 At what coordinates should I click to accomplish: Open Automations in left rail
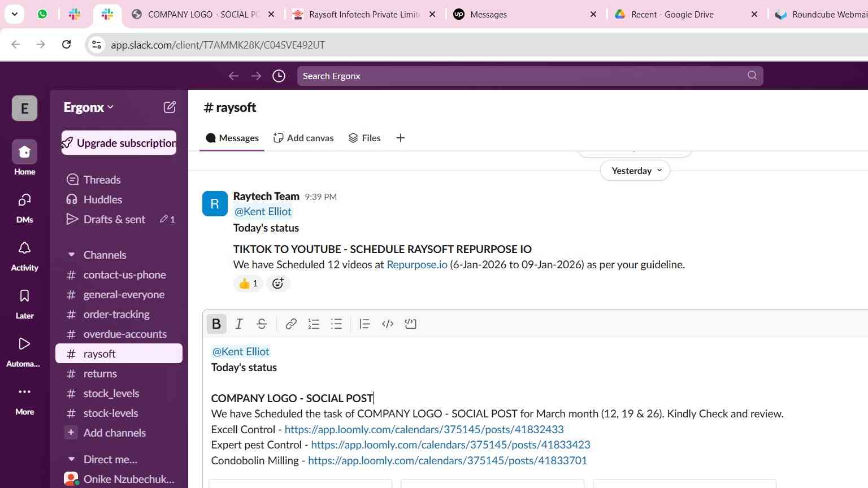coord(24,351)
